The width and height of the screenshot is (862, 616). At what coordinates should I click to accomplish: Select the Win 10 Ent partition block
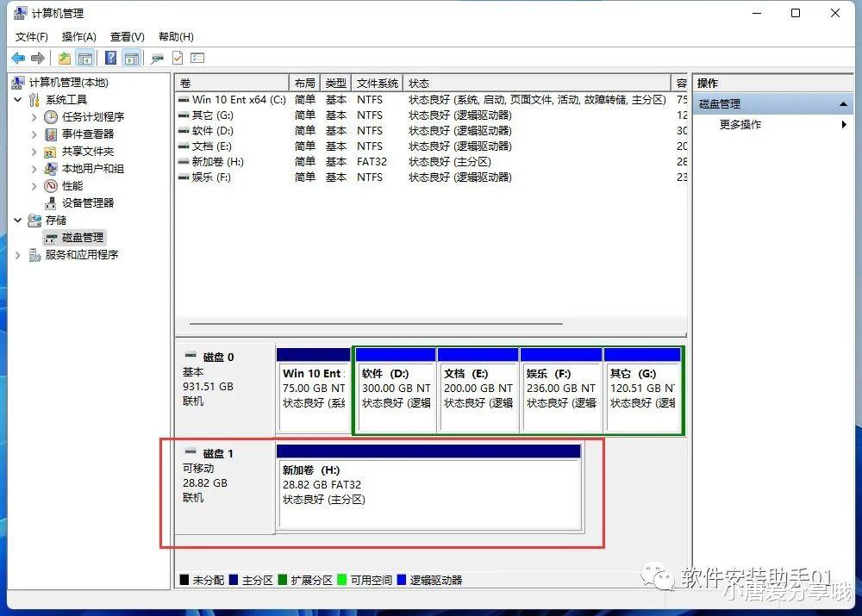click(x=314, y=390)
